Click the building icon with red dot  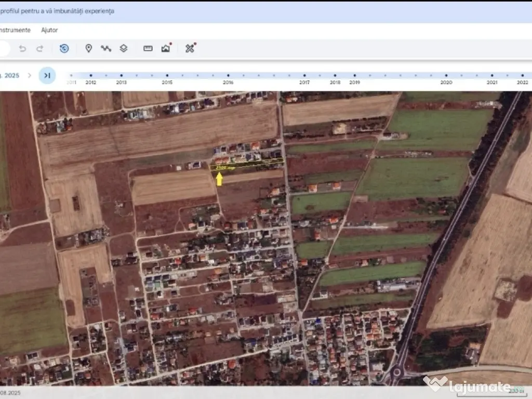166,48
